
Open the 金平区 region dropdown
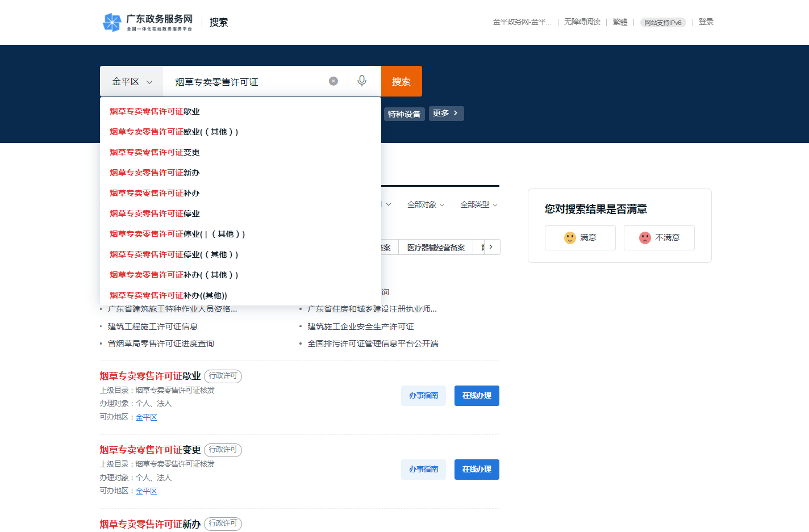coord(132,81)
